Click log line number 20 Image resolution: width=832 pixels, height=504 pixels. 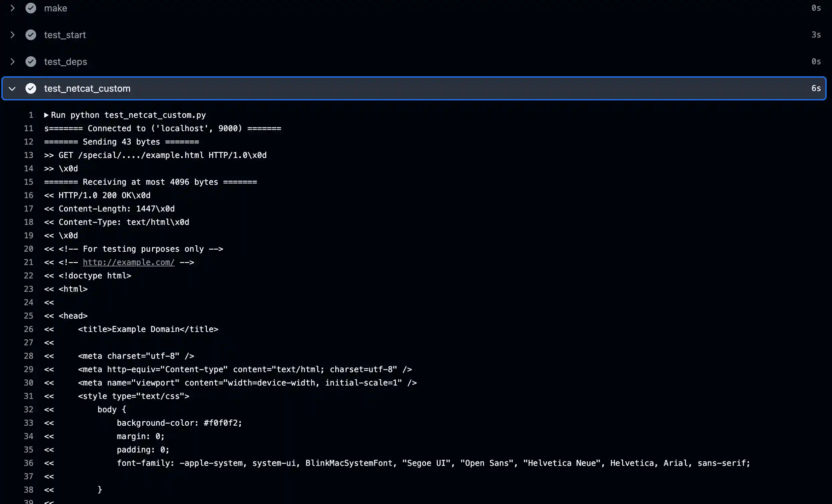[x=29, y=249]
